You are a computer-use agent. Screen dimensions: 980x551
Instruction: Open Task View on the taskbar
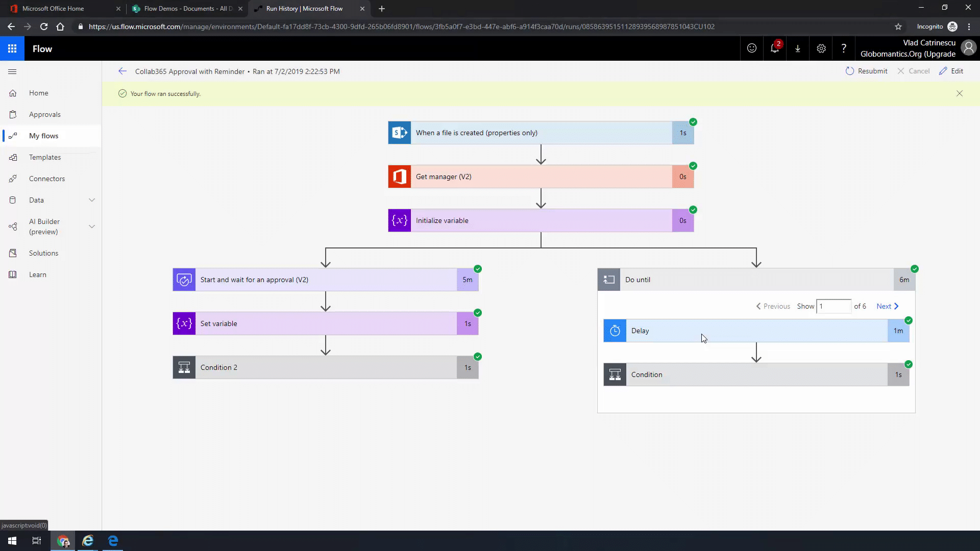point(37,541)
